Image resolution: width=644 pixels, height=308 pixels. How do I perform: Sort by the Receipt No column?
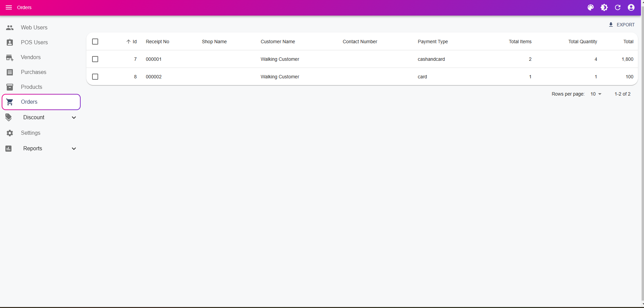(x=158, y=42)
